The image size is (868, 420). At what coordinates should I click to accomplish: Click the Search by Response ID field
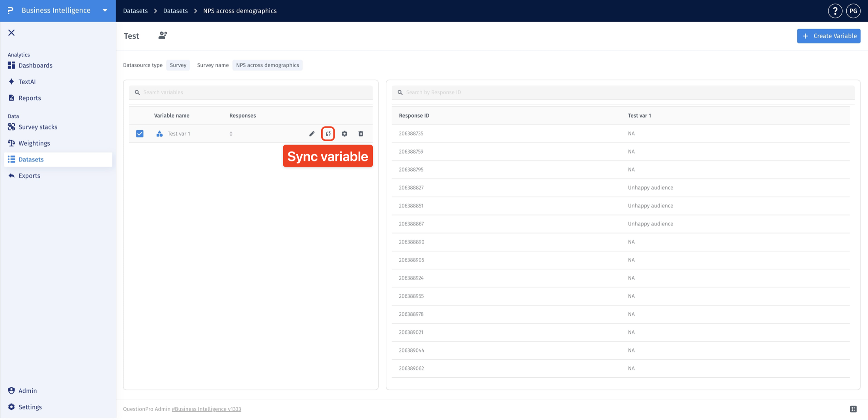pyautogui.click(x=623, y=92)
